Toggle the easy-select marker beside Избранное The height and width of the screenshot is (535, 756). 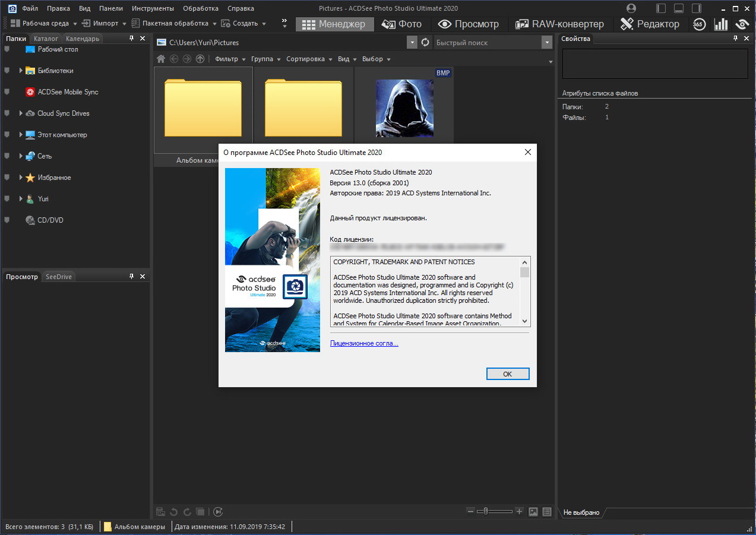point(7,178)
